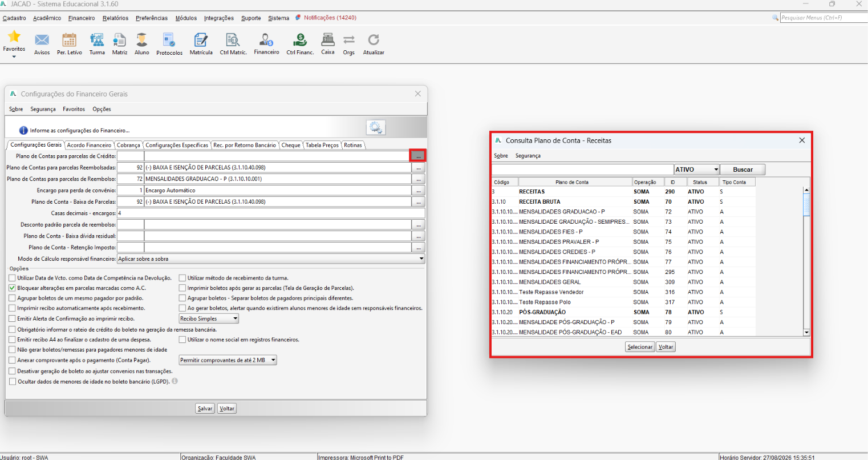The width and height of the screenshot is (868, 460).
Task: Open browse button for Encargo perda de convênio
Action: click(x=419, y=191)
